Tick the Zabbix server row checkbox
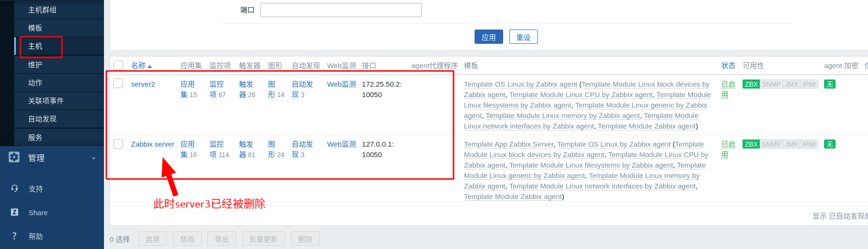This screenshot has width=868, height=249. point(118,143)
